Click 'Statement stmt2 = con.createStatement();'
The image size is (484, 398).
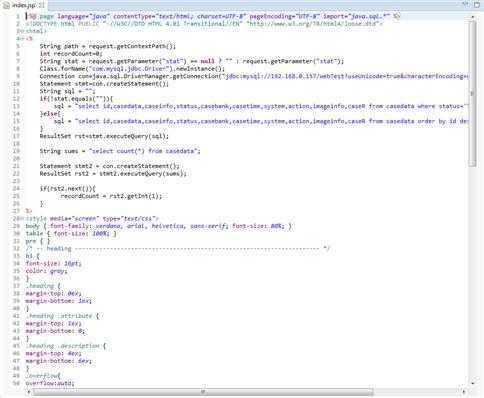[x=109, y=166]
